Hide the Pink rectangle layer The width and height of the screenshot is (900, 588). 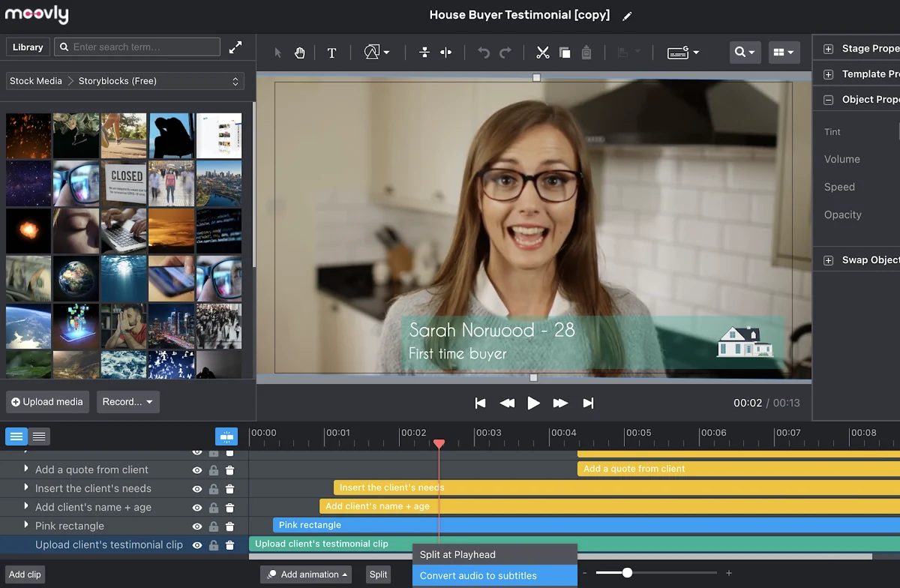[x=197, y=526]
